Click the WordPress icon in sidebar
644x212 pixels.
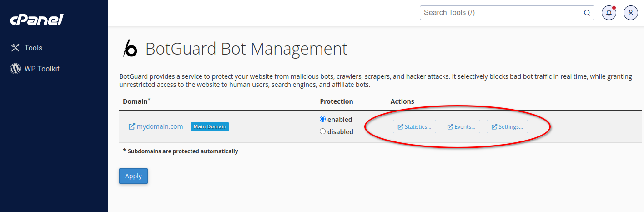tap(15, 69)
